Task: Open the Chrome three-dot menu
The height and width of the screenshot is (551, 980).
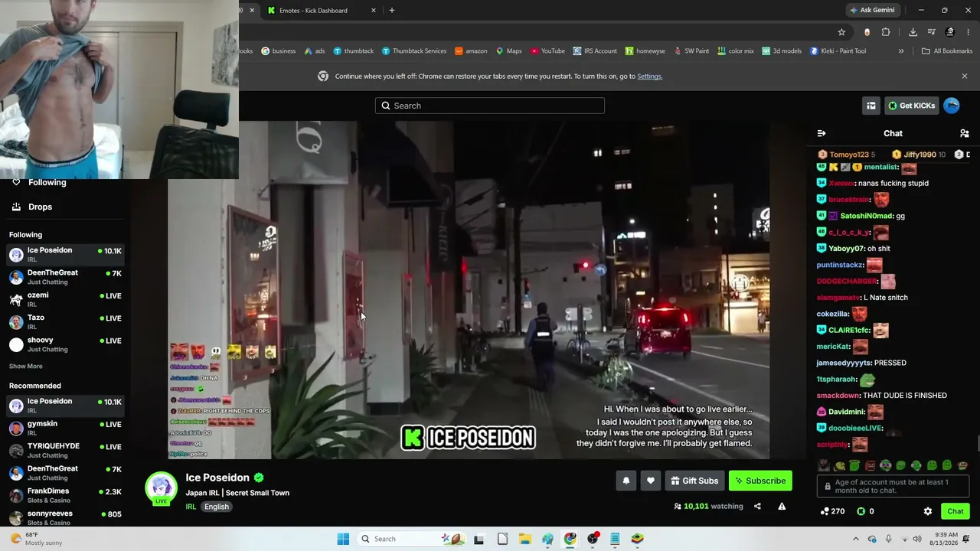Action: point(968,32)
